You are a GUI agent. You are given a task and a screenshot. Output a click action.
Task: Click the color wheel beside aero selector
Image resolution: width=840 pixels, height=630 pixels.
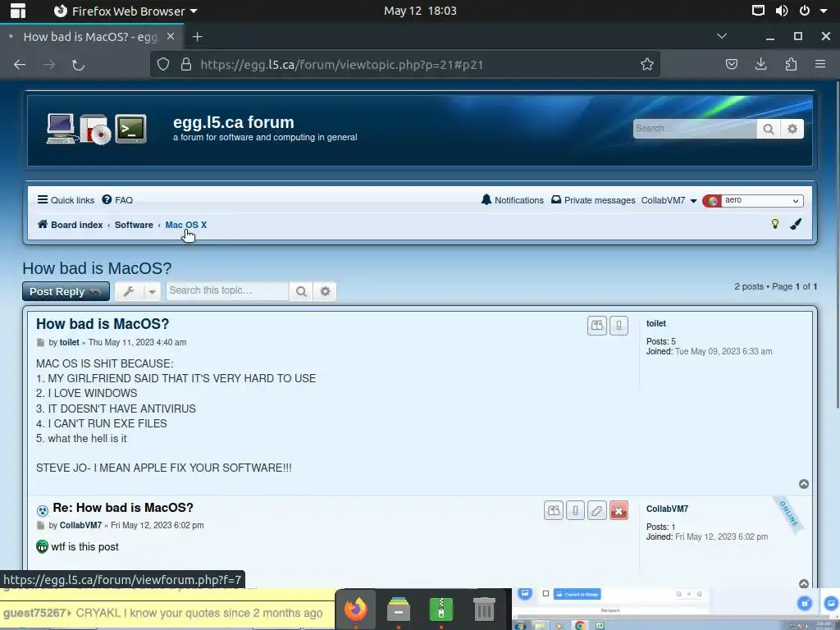[713, 201]
